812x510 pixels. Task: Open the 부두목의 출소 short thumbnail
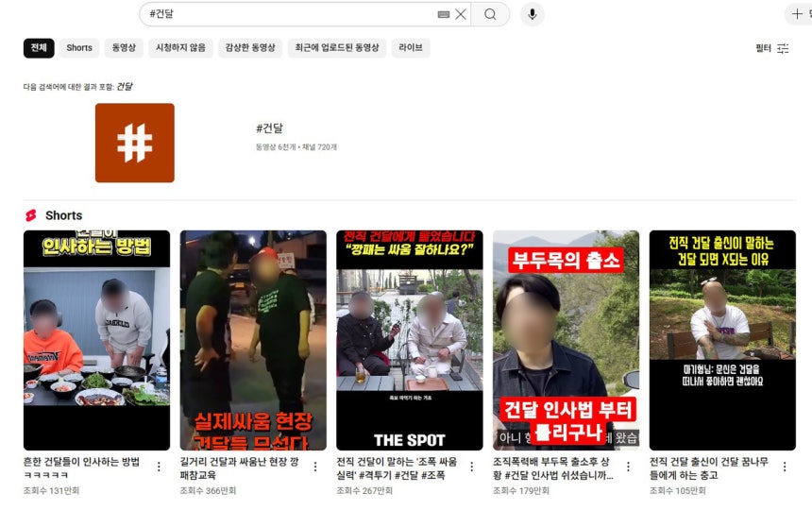[566, 340]
